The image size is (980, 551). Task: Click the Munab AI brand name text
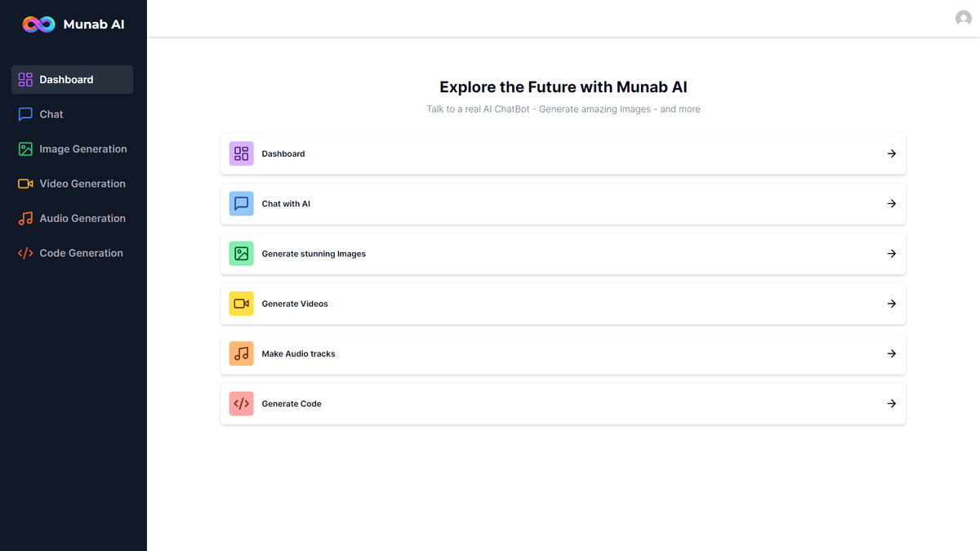[x=94, y=24]
